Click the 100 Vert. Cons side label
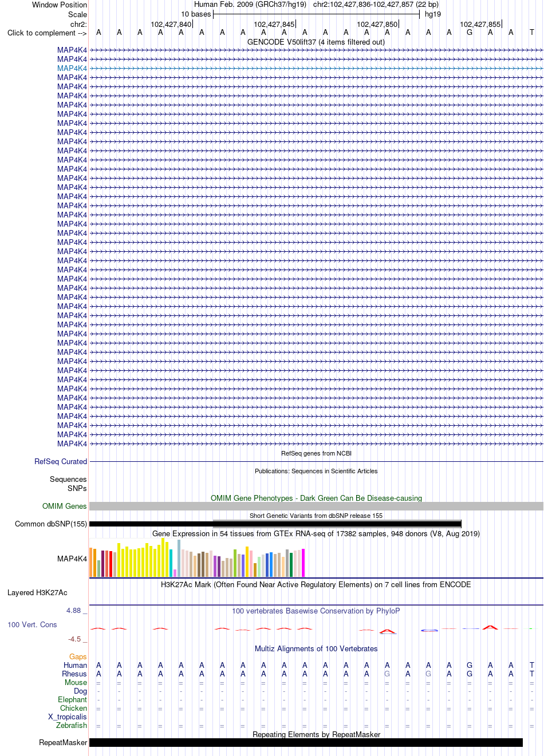544x756 pixels. pyautogui.click(x=32, y=624)
